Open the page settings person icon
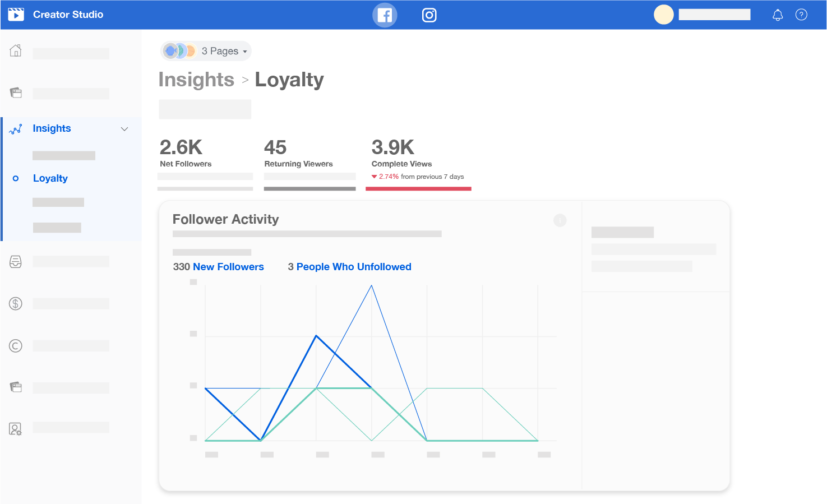The height and width of the screenshot is (504, 827). click(x=16, y=429)
